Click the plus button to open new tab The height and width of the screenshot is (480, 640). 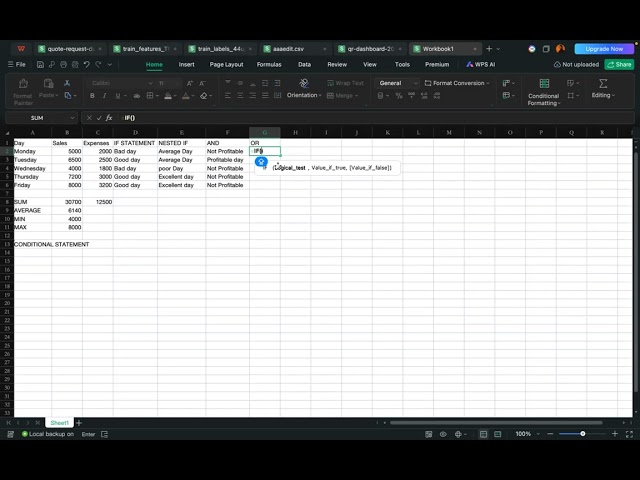(489, 49)
